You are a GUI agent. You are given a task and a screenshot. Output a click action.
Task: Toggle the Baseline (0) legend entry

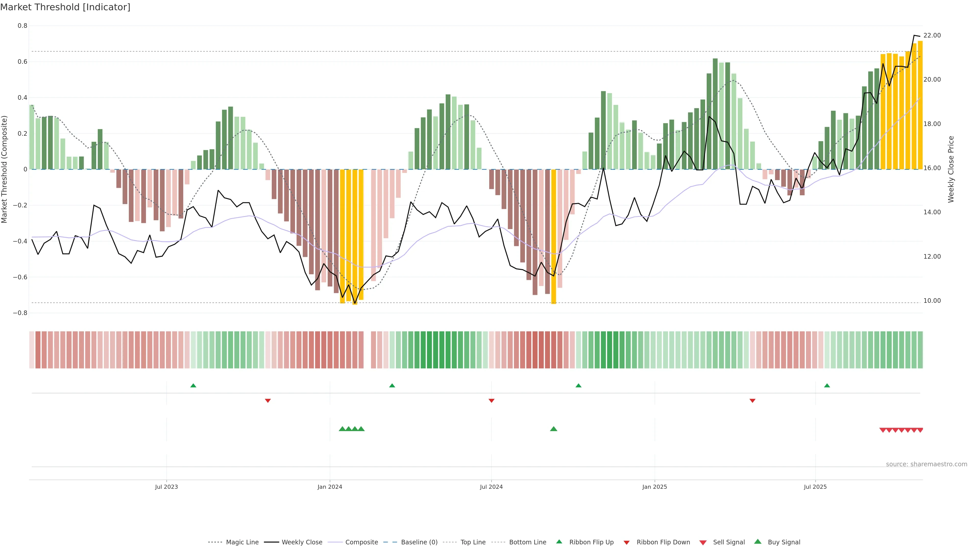(419, 542)
